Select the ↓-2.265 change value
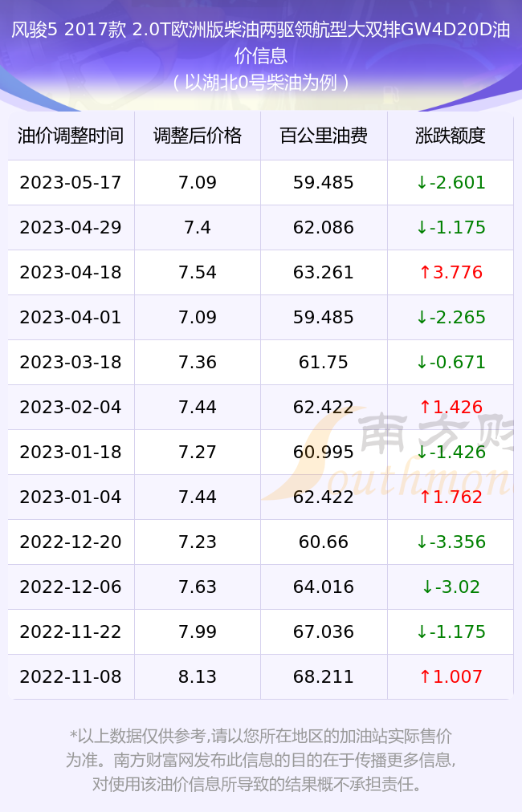The height and width of the screenshot is (812, 522). click(x=451, y=317)
